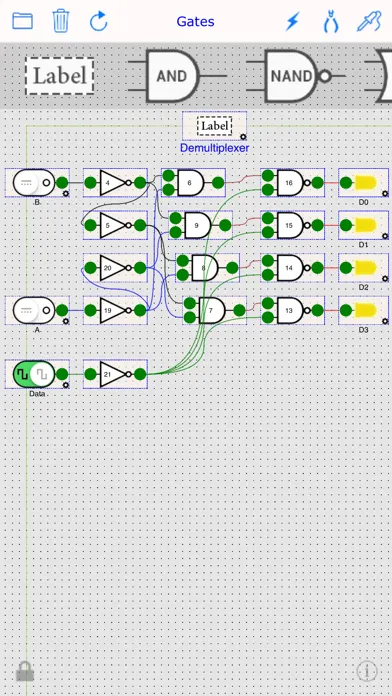Image resolution: width=392 pixels, height=696 pixels.
Task: Tap the padlock lock icon
Action: tap(25, 671)
